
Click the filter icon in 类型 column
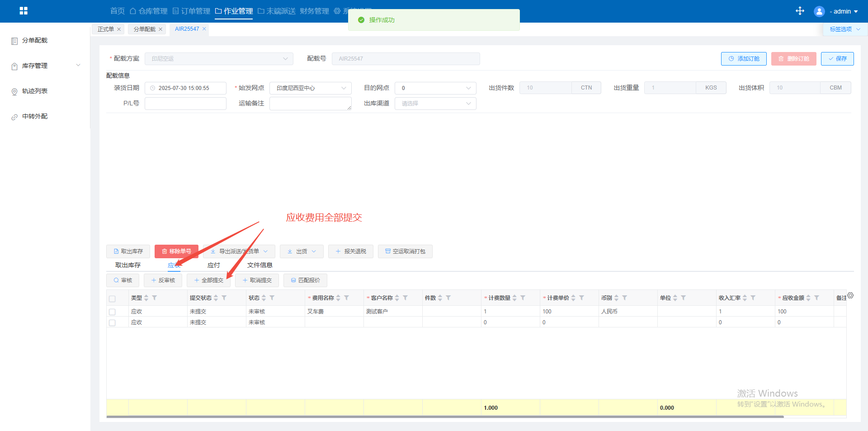point(155,298)
